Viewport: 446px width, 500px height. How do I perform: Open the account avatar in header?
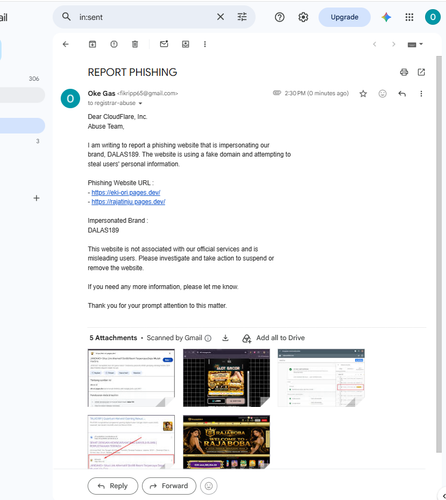[x=433, y=17]
